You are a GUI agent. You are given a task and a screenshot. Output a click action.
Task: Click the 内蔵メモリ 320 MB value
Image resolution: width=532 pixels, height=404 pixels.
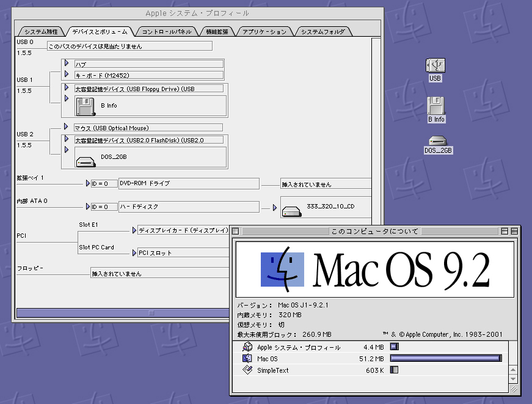[290, 315]
